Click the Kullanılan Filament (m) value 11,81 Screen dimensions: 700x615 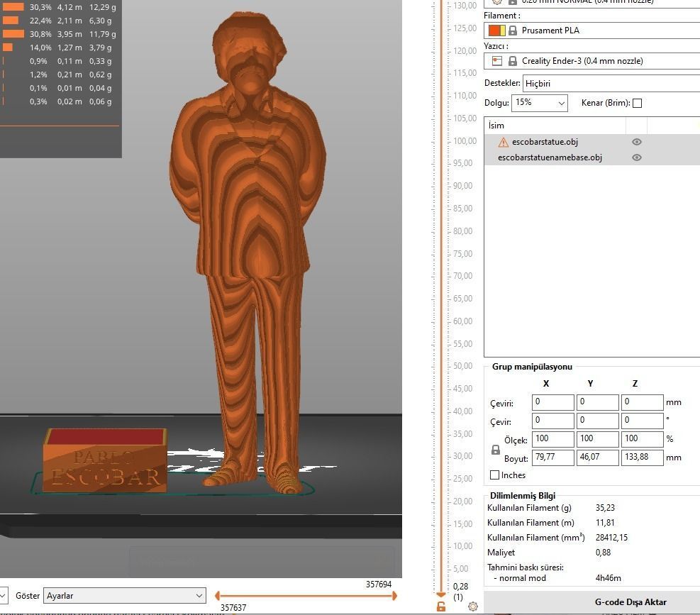(x=606, y=523)
